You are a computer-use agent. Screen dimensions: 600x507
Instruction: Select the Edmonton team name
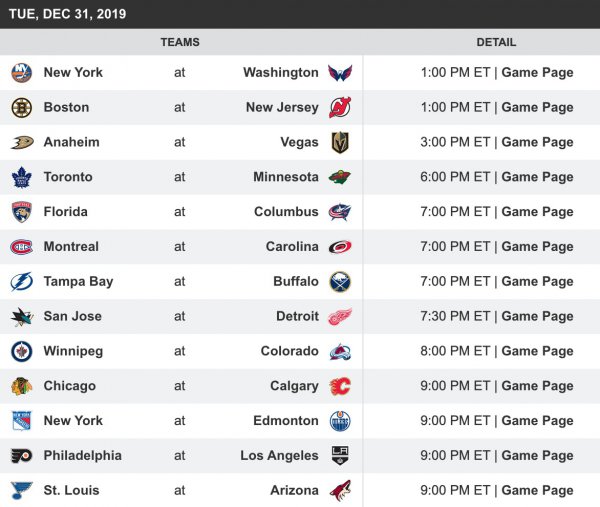pos(286,421)
